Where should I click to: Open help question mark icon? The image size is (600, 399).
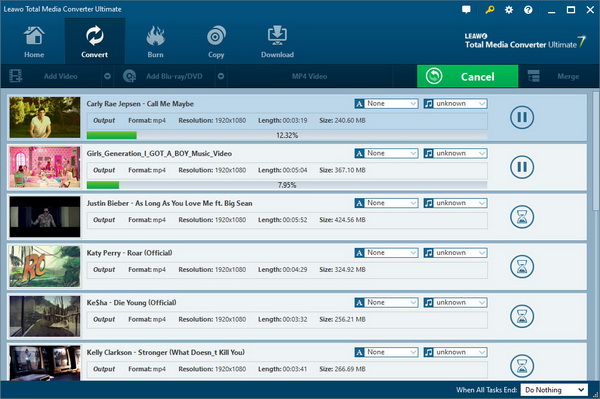pyautogui.click(x=528, y=10)
